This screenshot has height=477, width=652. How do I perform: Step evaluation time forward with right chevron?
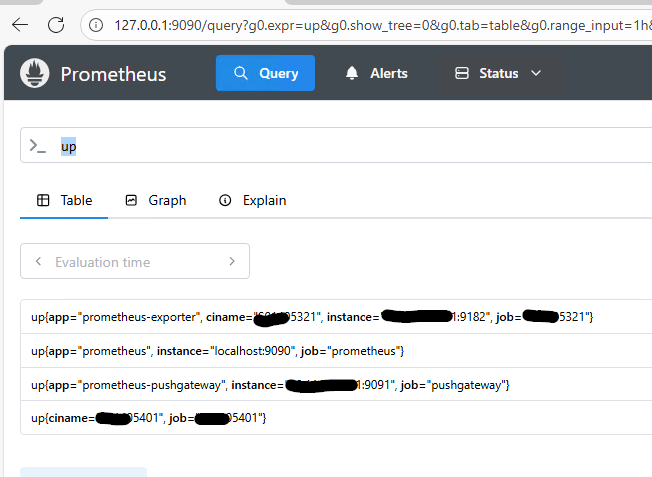232,262
